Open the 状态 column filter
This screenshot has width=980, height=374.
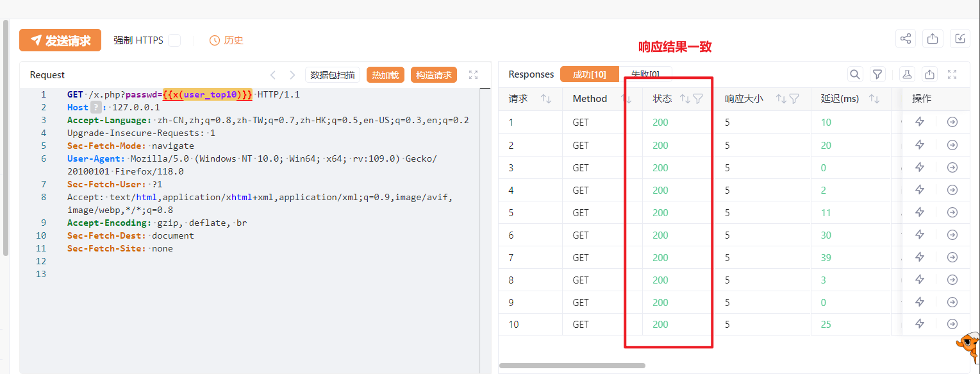tap(698, 99)
